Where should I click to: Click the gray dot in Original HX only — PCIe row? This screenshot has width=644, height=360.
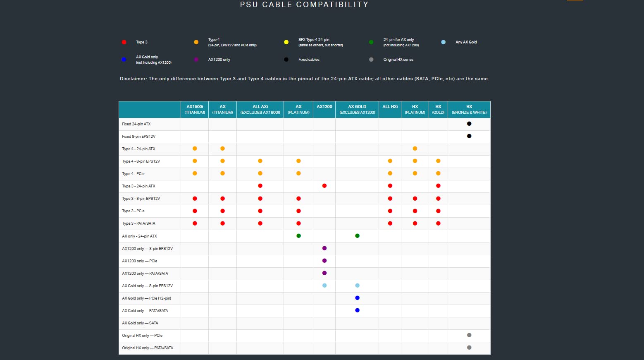(x=469, y=335)
